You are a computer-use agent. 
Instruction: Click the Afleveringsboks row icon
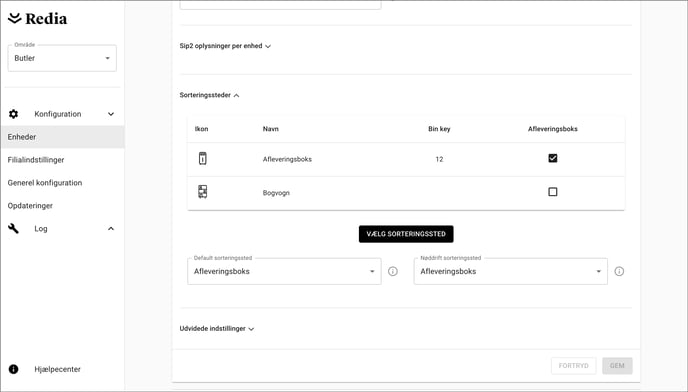click(x=202, y=158)
